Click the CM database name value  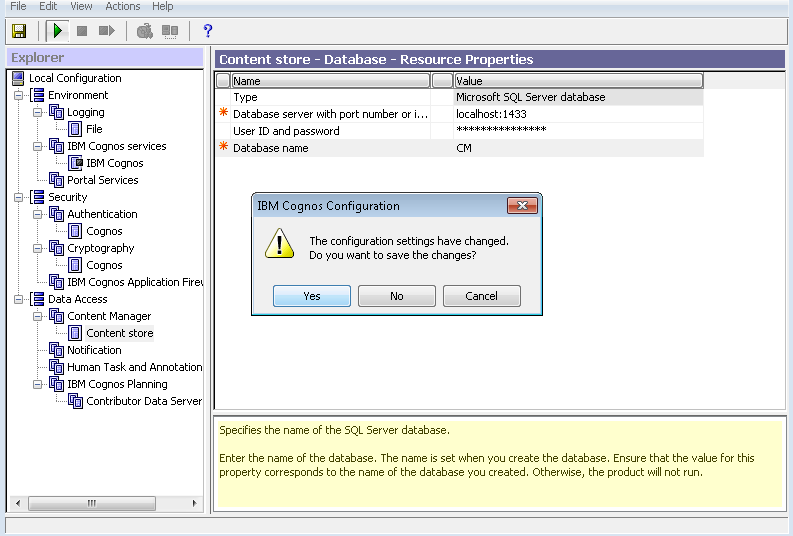(x=578, y=148)
